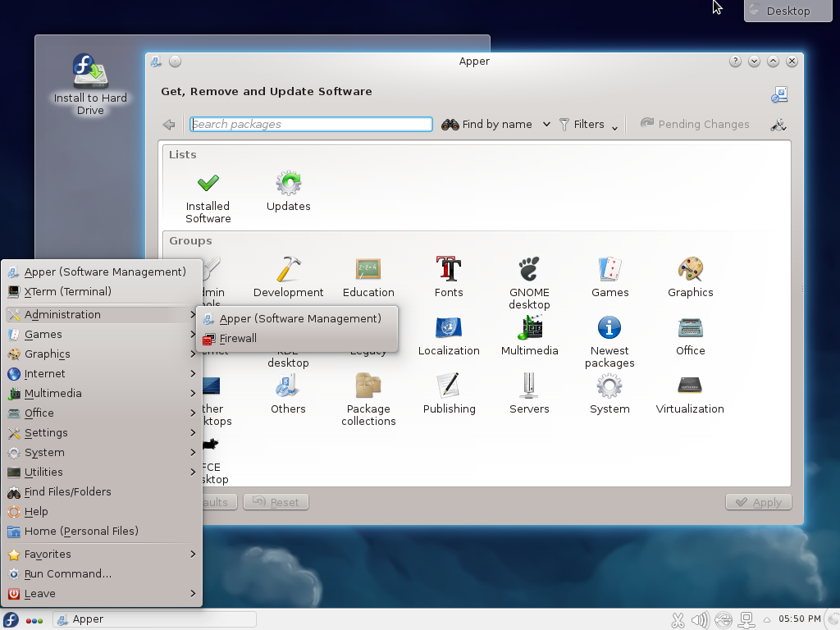Open the Leave submenu
The width and height of the screenshot is (840, 630).
(x=102, y=594)
